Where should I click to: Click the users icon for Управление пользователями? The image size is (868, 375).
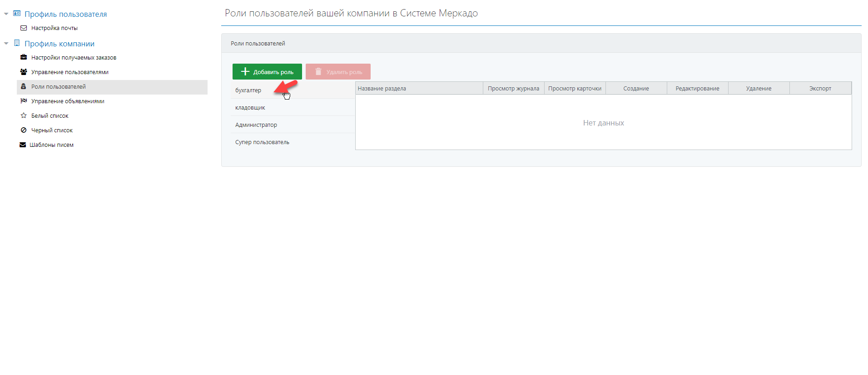[24, 72]
